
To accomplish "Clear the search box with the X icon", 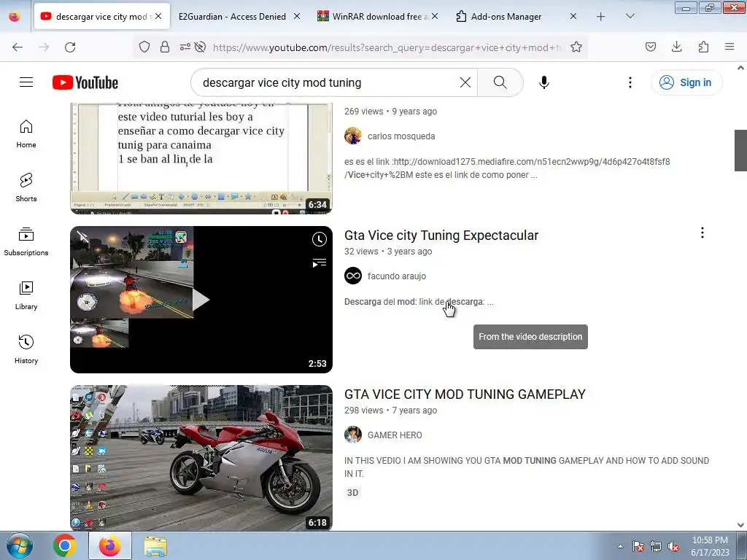I will click(x=465, y=82).
